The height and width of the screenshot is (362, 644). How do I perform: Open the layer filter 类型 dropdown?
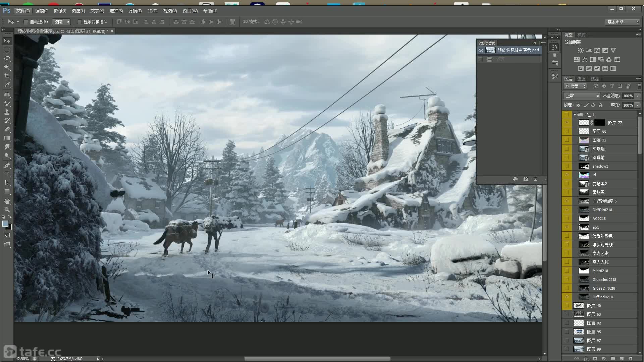click(575, 86)
